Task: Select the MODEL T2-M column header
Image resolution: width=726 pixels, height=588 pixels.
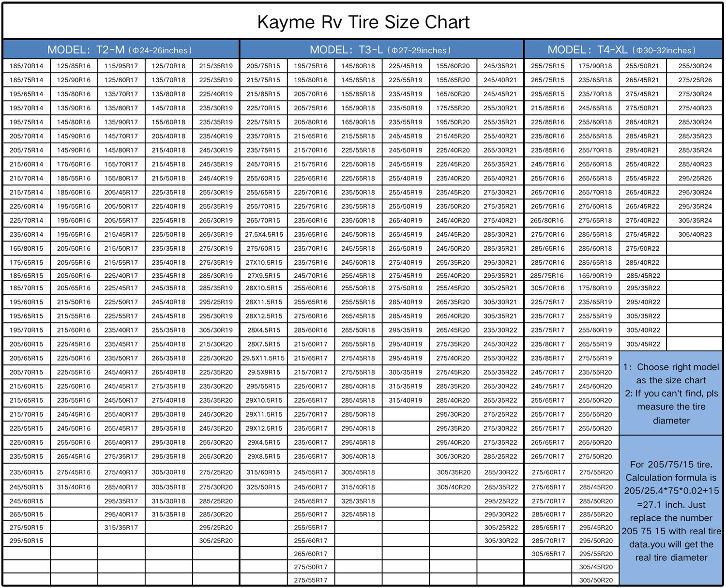Action: (120, 50)
